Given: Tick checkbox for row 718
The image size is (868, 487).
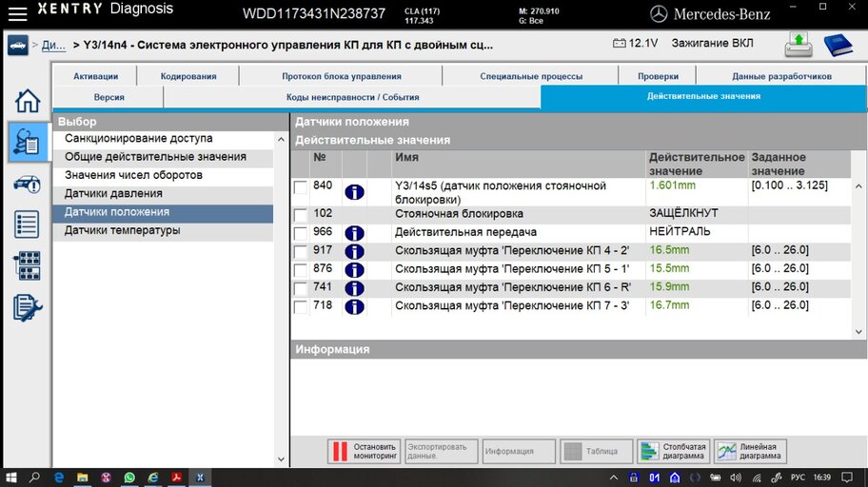Looking at the screenshot, I should coord(301,306).
